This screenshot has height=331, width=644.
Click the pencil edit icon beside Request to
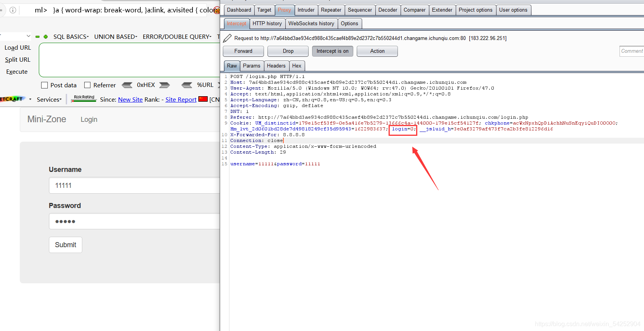[227, 38]
